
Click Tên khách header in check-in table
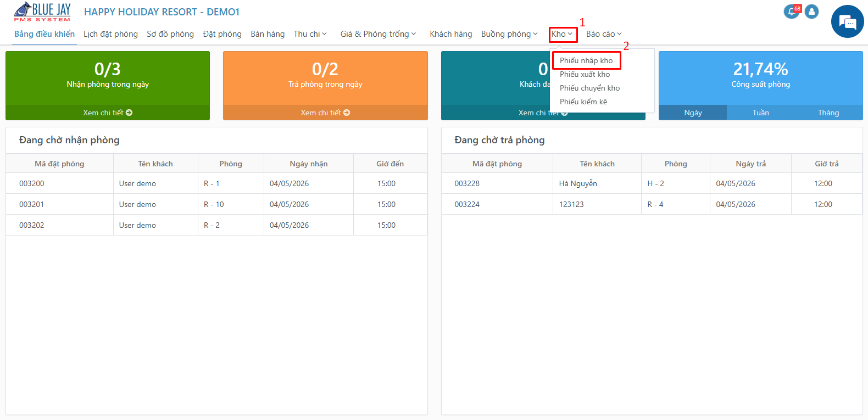point(155,164)
